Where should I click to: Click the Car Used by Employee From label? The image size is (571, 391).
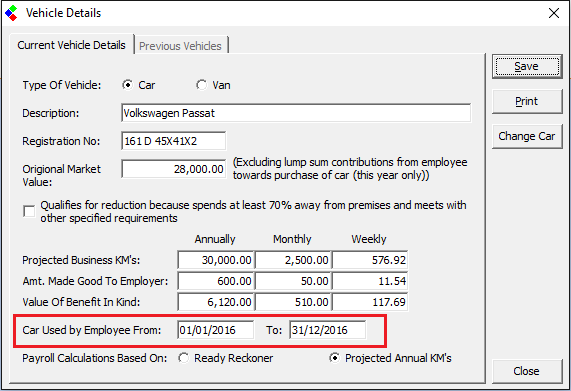point(92,330)
